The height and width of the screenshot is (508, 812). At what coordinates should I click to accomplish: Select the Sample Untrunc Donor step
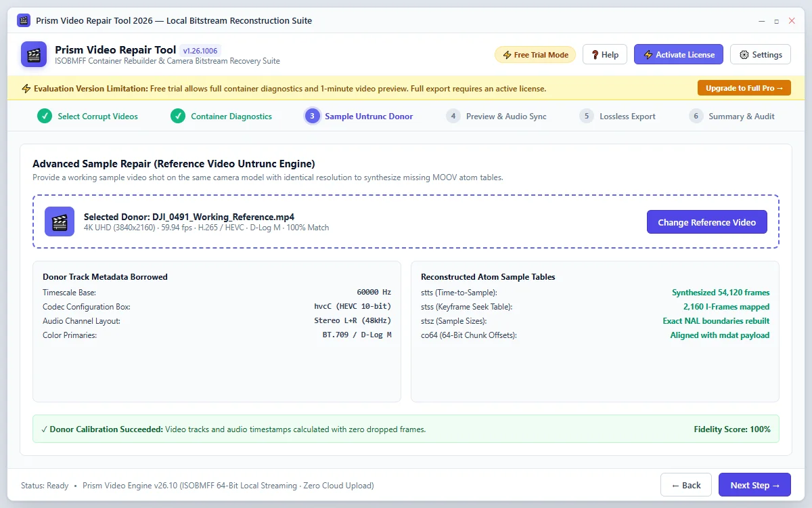tap(359, 117)
